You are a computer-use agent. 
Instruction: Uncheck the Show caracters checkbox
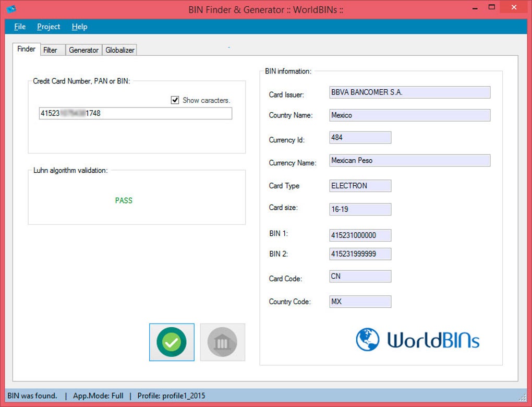(175, 100)
